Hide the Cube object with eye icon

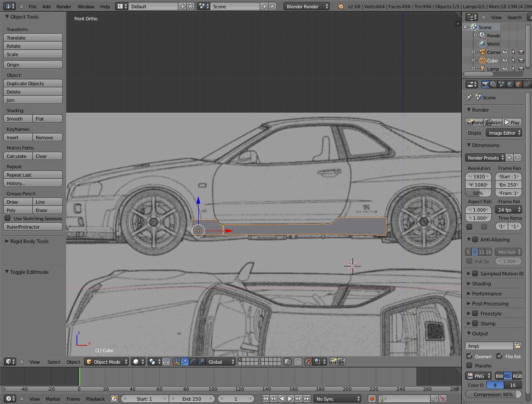[505, 61]
